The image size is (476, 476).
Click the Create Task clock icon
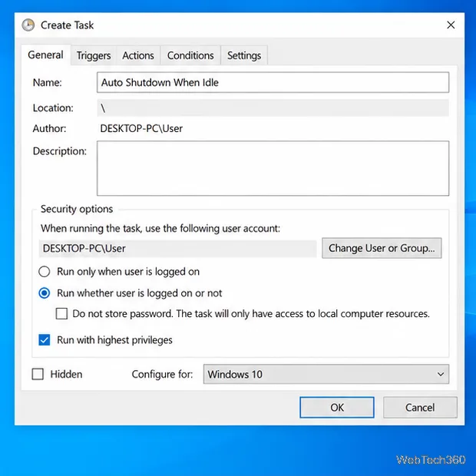pos(28,25)
